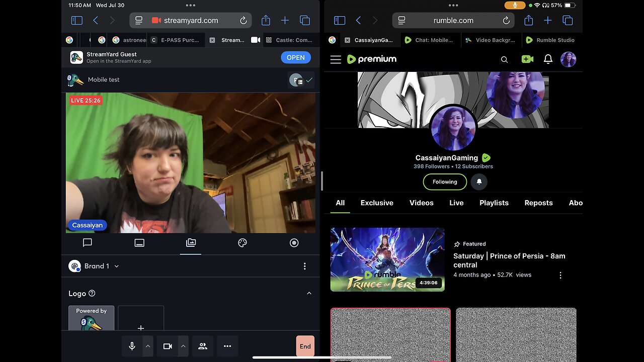The image size is (644, 362).
Task: Click the rumble.com address field
Action: tap(453, 21)
